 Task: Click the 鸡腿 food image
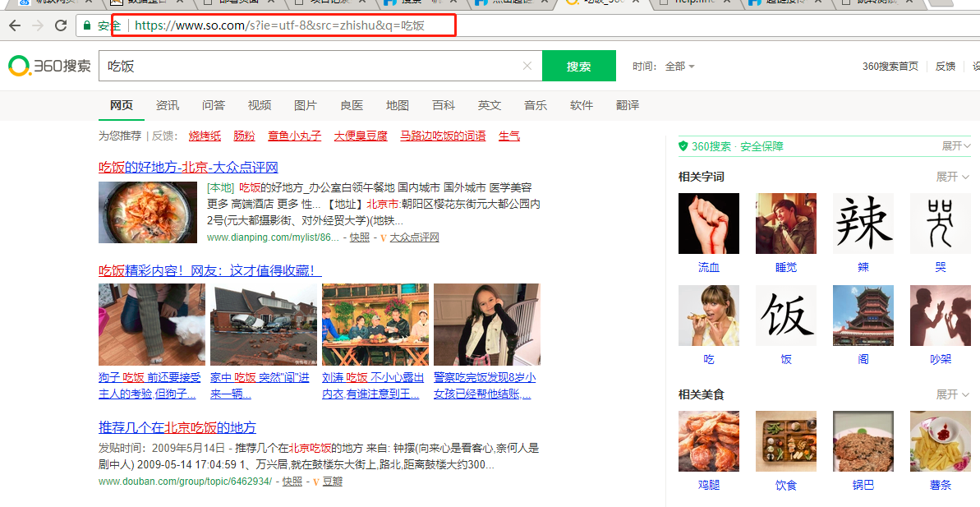tap(709, 441)
